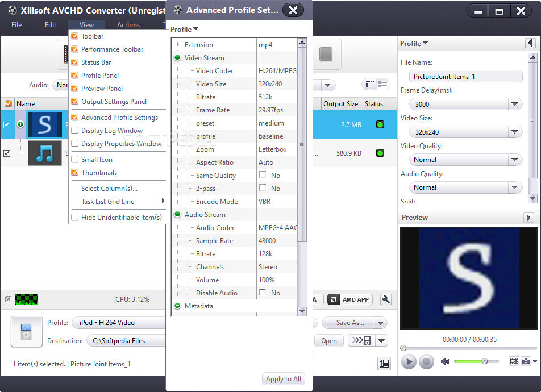Click the Destination path field

pyautogui.click(x=126, y=340)
